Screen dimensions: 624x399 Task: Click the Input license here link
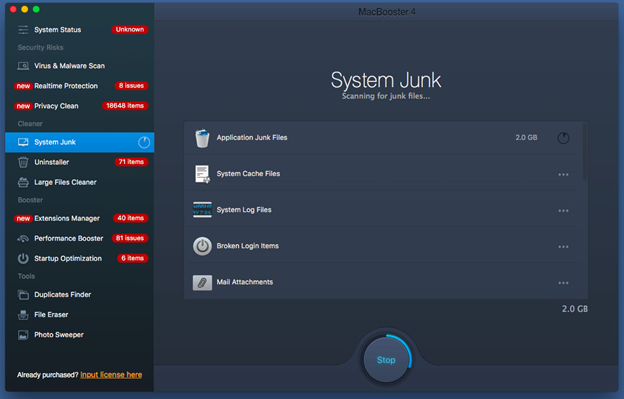coord(111,375)
